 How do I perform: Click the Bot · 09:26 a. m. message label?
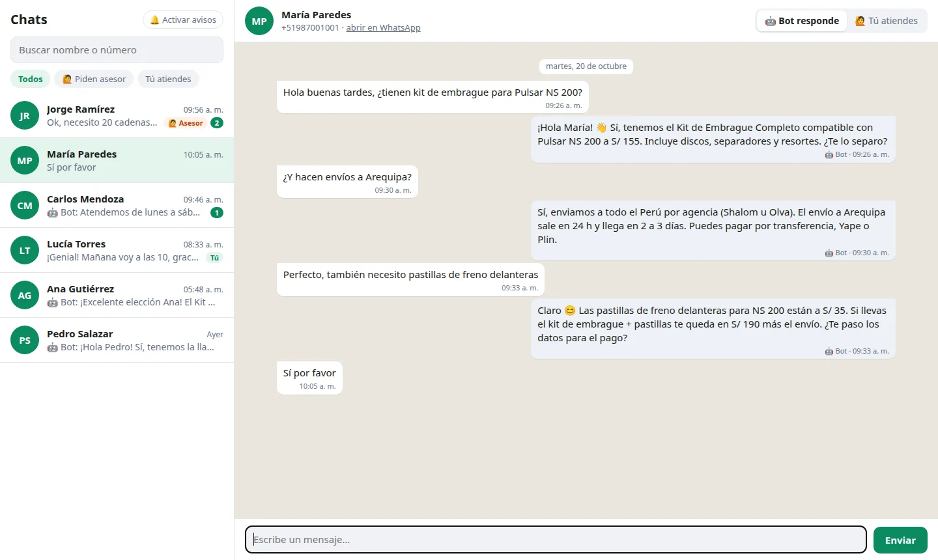(857, 155)
